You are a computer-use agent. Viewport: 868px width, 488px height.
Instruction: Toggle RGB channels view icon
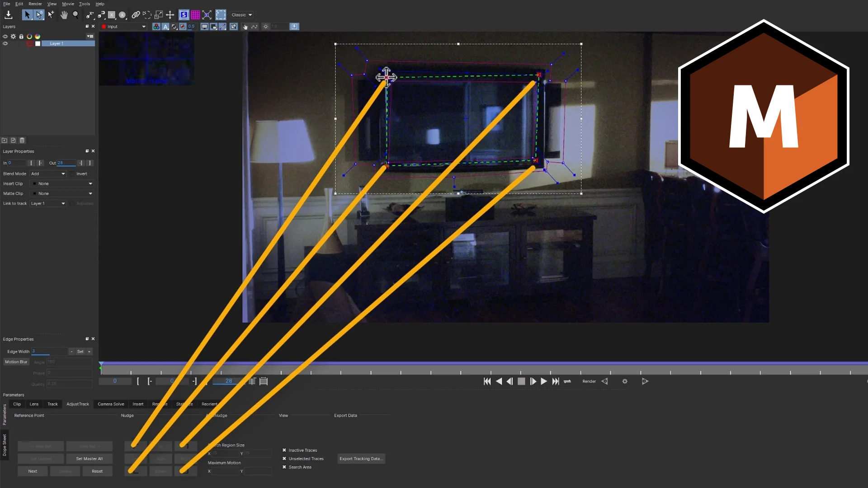pos(156,27)
